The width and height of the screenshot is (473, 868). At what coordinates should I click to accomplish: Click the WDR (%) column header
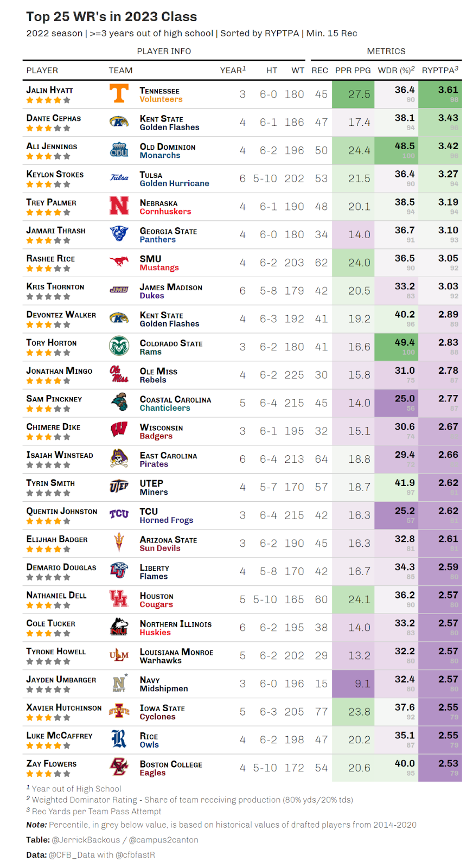[397, 70]
